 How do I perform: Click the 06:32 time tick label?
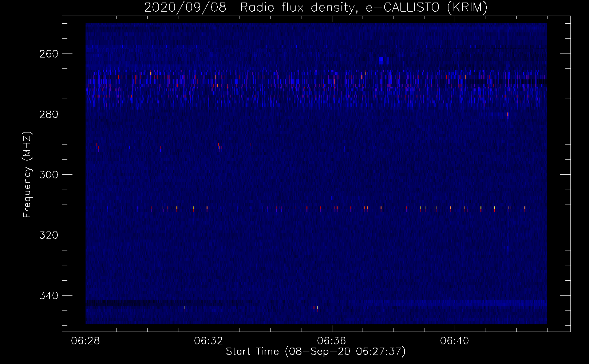(x=209, y=341)
